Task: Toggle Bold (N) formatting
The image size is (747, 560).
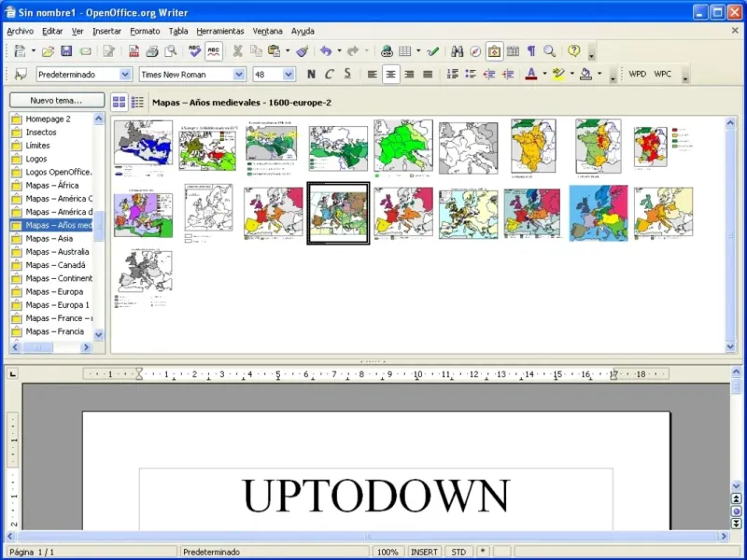Action: [311, 75]
